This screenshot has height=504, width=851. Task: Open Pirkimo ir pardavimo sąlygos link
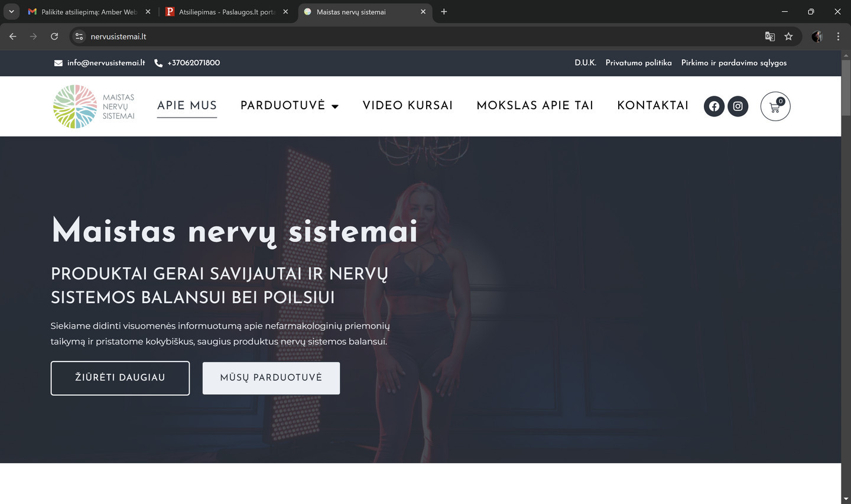pos(734,63)
